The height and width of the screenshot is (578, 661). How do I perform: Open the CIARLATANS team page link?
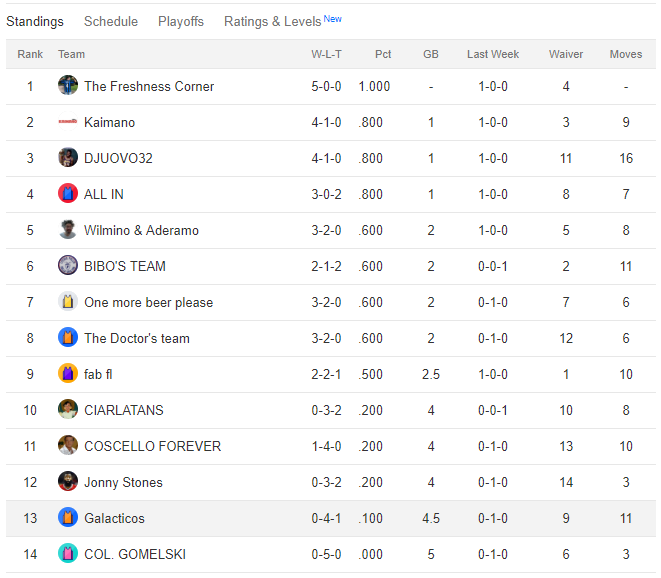click(x=124, y=410)
